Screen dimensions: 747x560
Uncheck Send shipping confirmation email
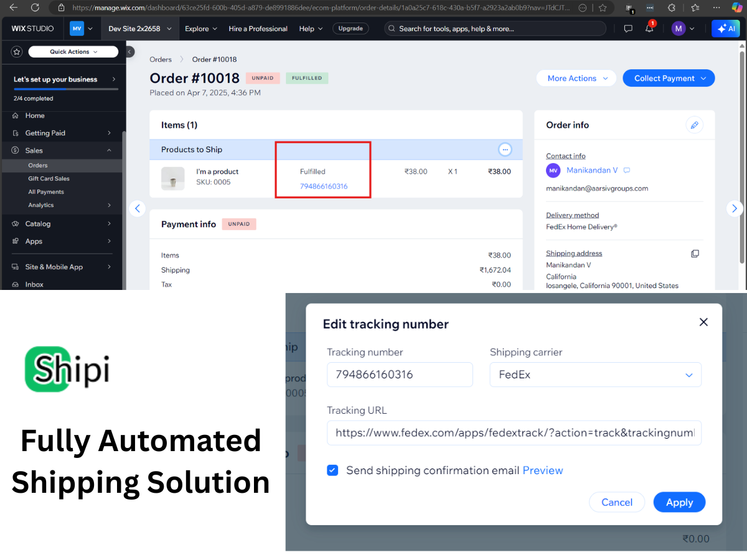pos(332,470)
